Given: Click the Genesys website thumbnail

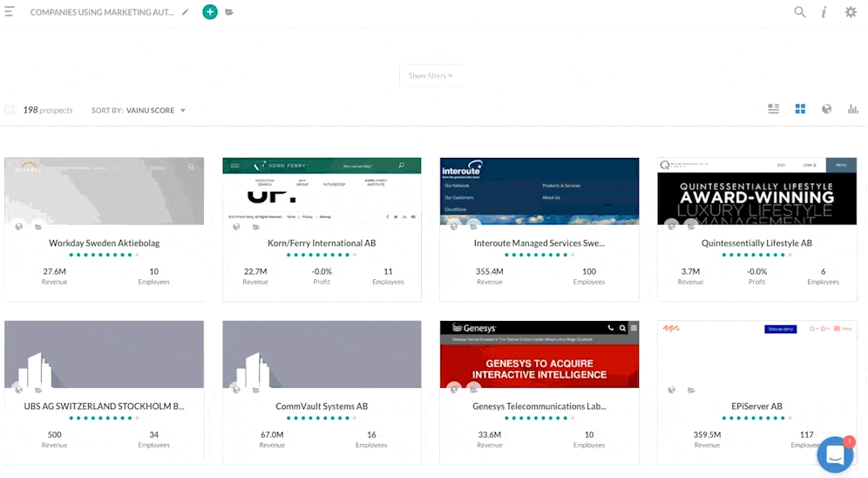Looking at the screenshot, I should click(x=539, y=356).
